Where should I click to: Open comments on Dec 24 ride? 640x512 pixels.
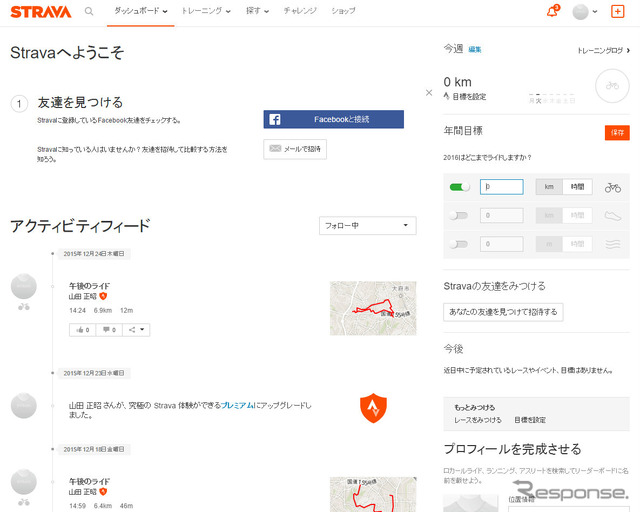(109, 329)
